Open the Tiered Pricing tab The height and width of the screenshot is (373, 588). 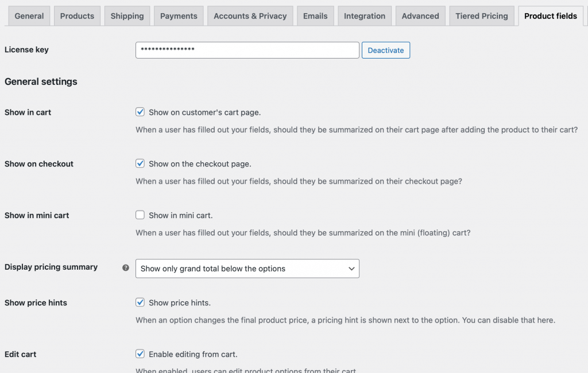pos(481,15)
